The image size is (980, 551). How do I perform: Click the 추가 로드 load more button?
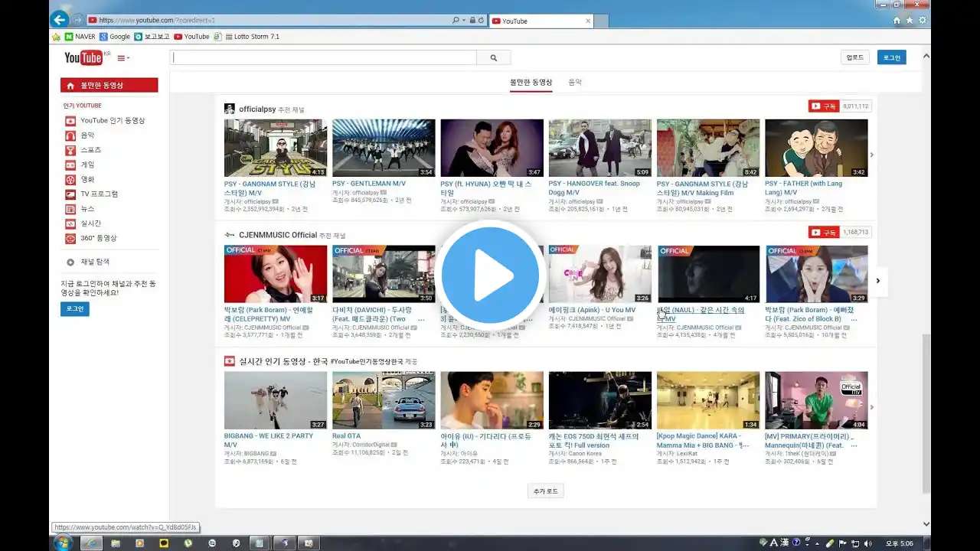coord(546,491)
